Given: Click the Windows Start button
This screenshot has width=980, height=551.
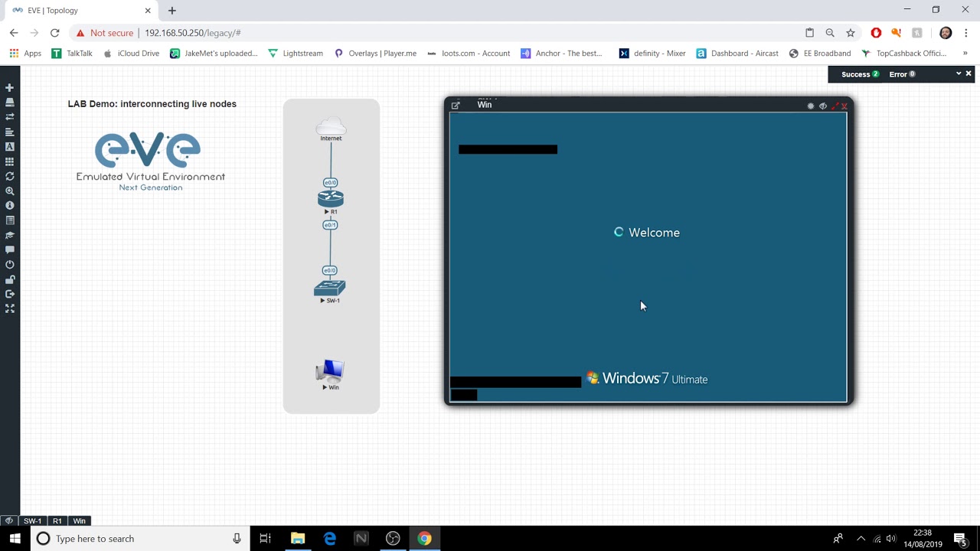Looking at the screenshot, I should [x=15, y=539].
